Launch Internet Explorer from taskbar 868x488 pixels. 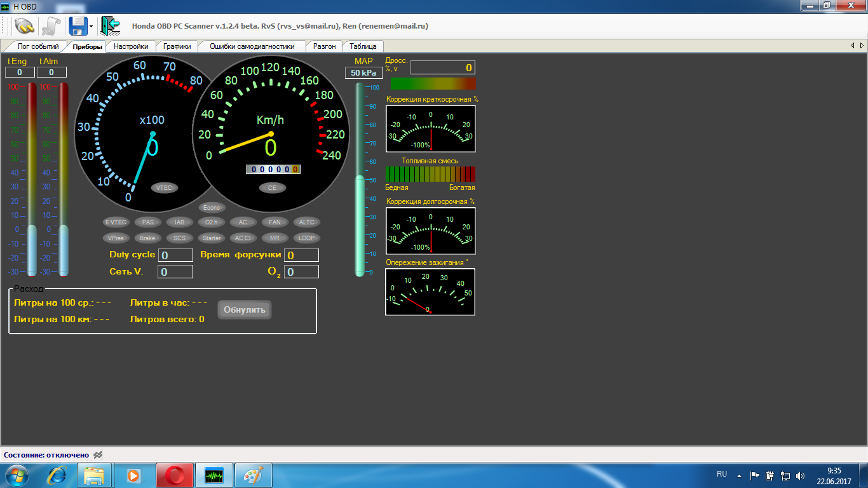click(x=58, y=475)
